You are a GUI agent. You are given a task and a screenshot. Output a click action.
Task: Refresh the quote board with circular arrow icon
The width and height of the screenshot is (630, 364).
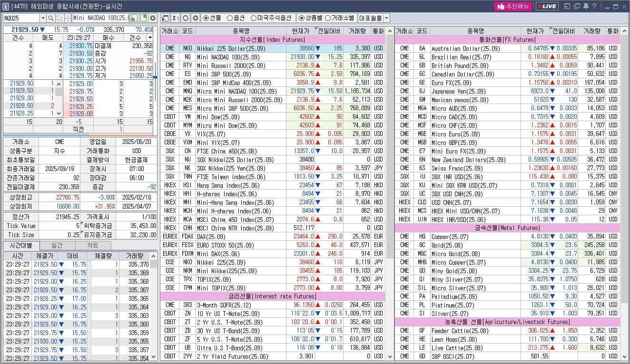(186, 18)
